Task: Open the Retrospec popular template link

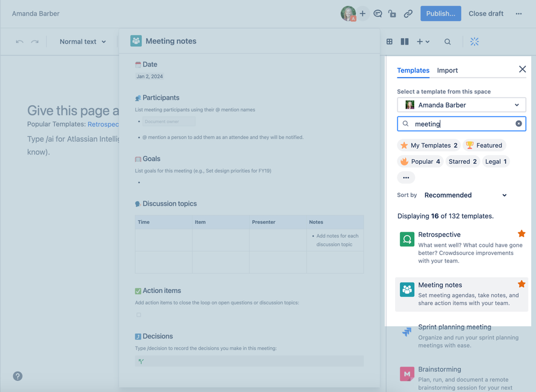Action: [x=104, y=124]
